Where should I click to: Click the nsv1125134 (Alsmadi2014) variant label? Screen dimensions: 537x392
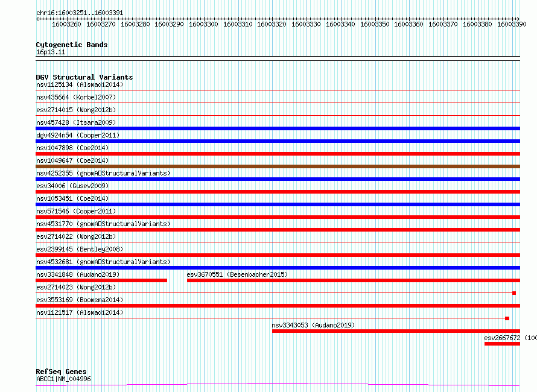(x=80, y=84)
